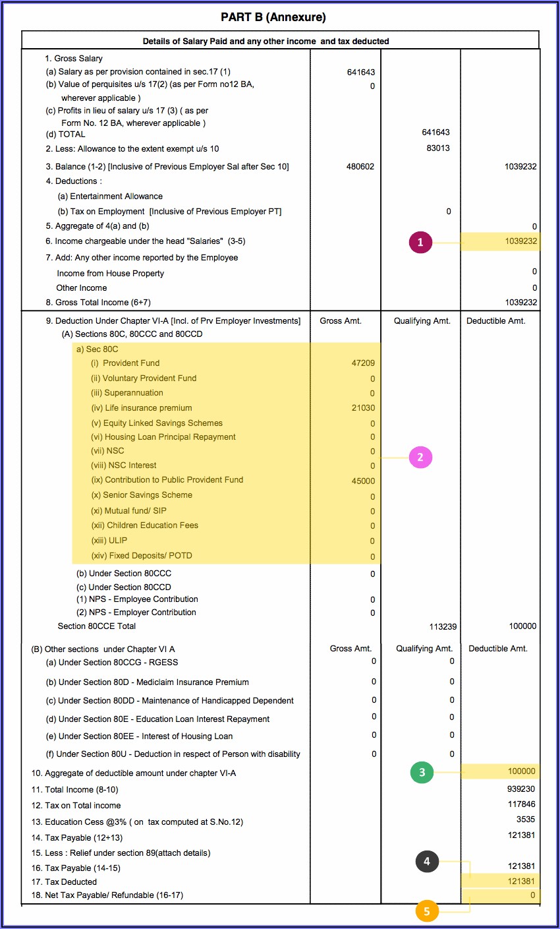Click the Gross Total Income row label

(x=98, y=303)
